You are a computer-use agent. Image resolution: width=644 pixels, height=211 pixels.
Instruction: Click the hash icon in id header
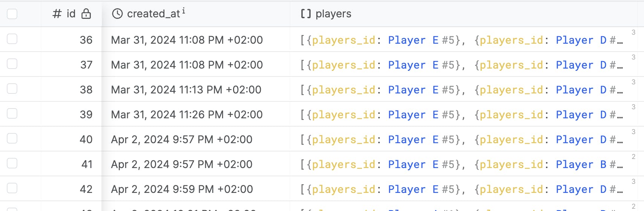point(57,14)
